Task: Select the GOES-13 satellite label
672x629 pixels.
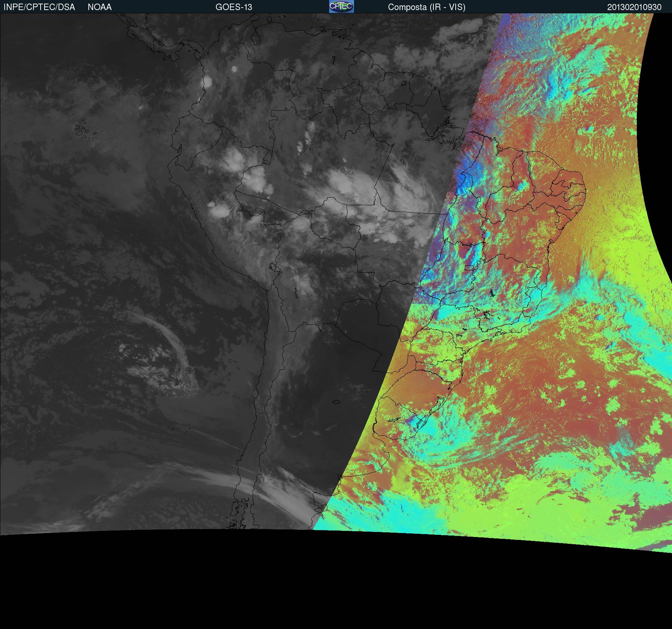Action: [234, 7]
